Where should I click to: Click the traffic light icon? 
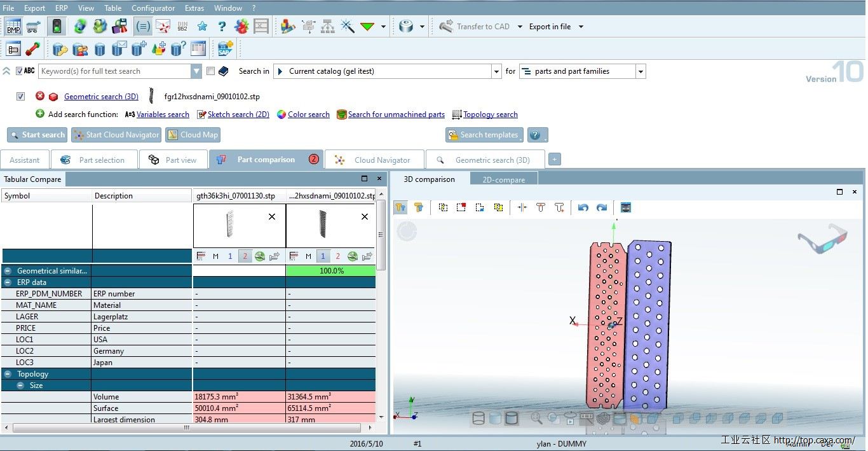pos(56,27)
